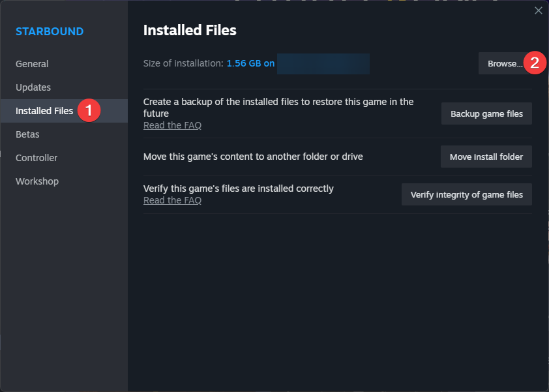The width and height of the screenshot is (549, 392).
Task: Click the red number 2 marker
Action: 535,63
